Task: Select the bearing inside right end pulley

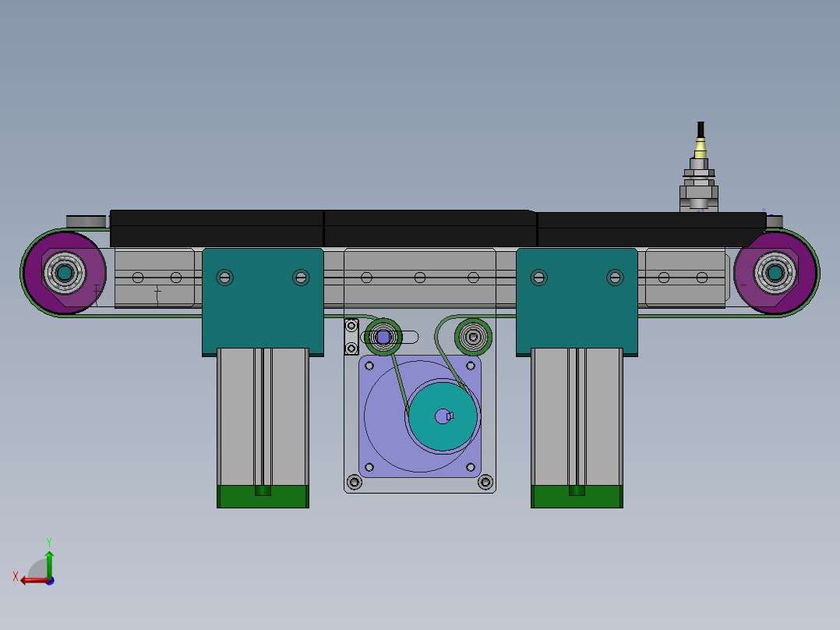Action: [x=775, y=273]
